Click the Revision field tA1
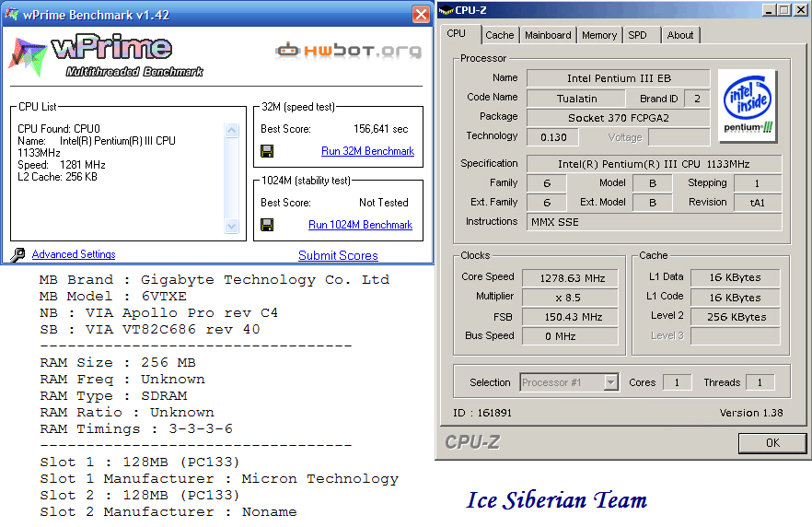 (758, 203)
